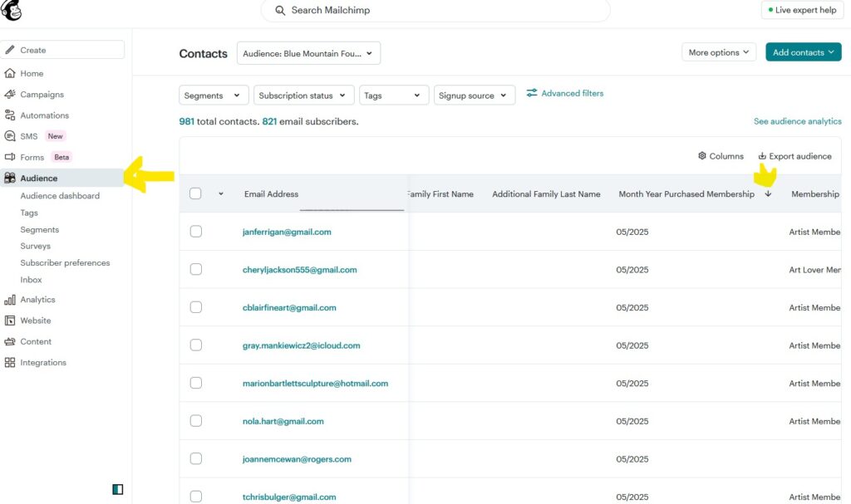Click the Live expert help button
Screen dimensions: 851x504
point(802,10)
